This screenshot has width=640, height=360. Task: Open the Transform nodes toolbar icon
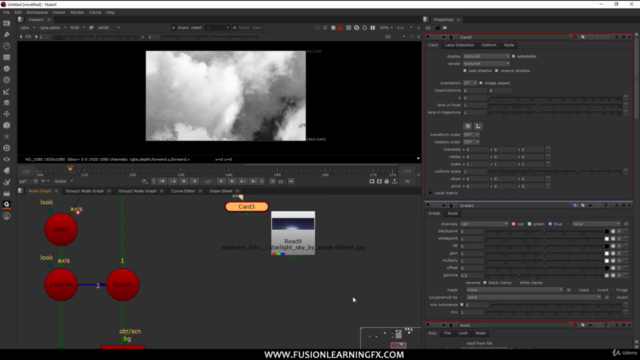[7, 114]
